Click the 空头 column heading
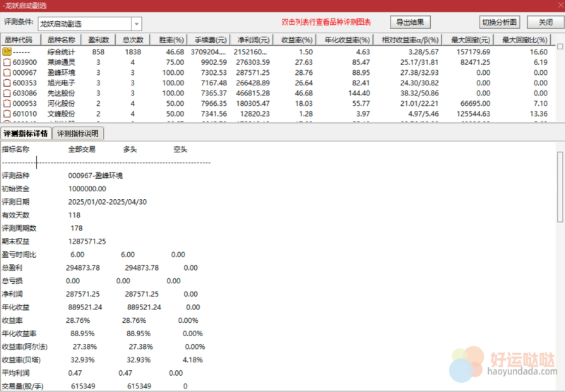The image size is (565, 392). [180, 149]
